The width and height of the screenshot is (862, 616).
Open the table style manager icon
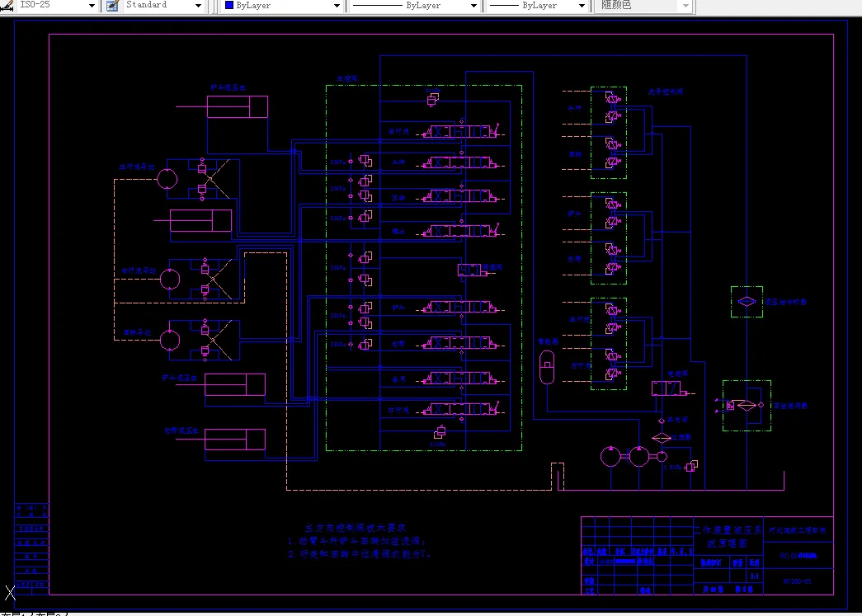click(x=112, y=6)
